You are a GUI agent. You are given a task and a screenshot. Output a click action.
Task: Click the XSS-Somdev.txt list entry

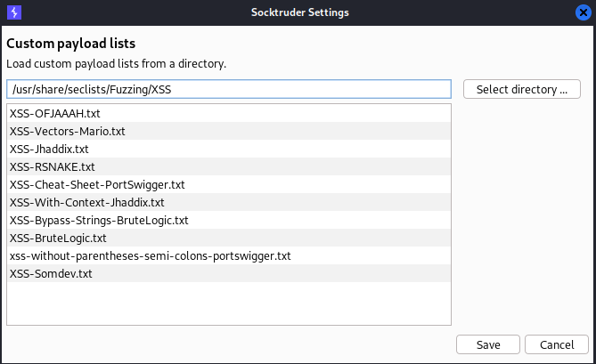(x=51, y=274)
